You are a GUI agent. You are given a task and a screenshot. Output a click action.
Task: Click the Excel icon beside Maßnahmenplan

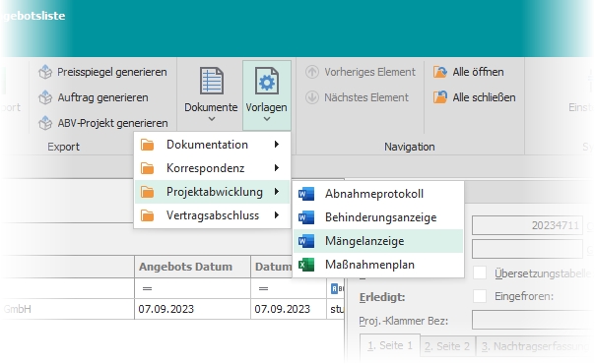click(306, 265)
